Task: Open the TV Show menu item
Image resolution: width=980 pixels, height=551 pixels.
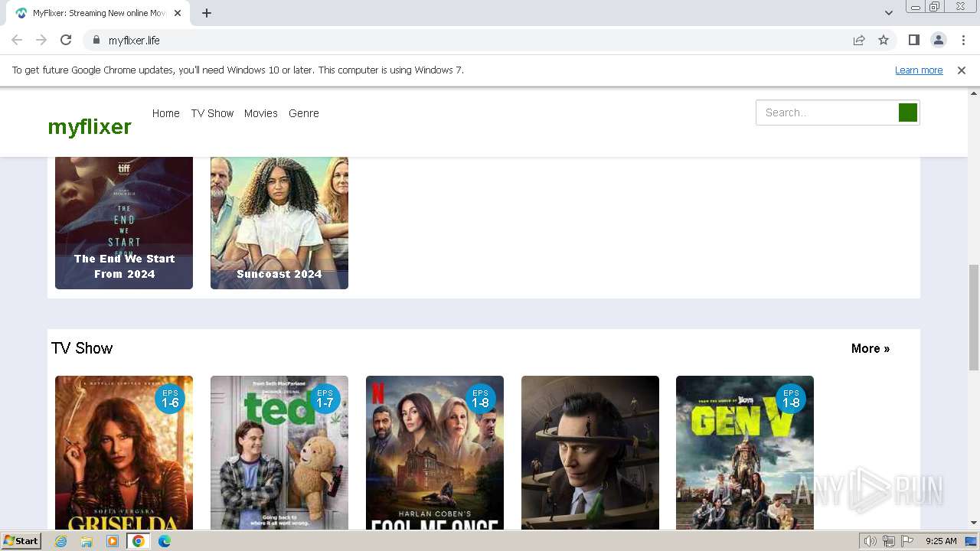Action: coord(212,113)
